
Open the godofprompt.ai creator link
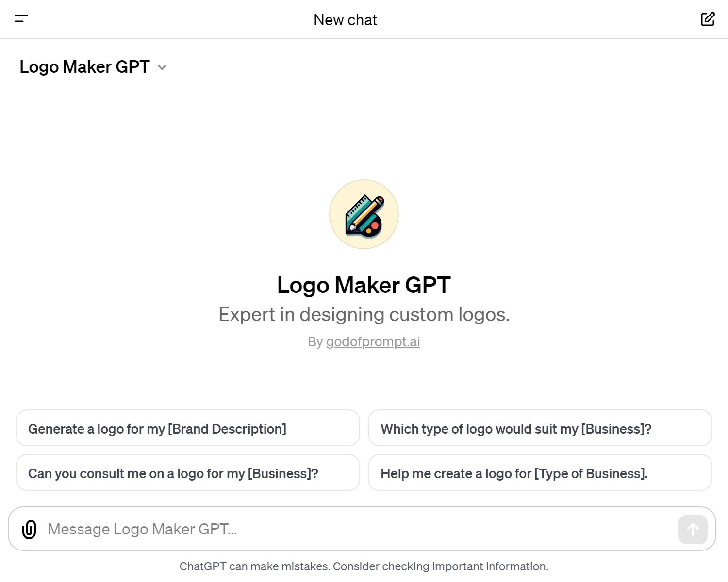[373, 341]
